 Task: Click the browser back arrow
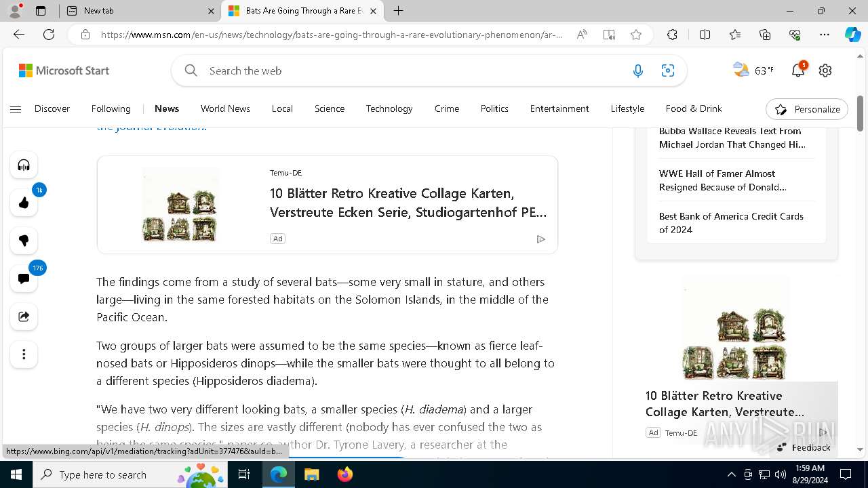(x=19, y=35)
